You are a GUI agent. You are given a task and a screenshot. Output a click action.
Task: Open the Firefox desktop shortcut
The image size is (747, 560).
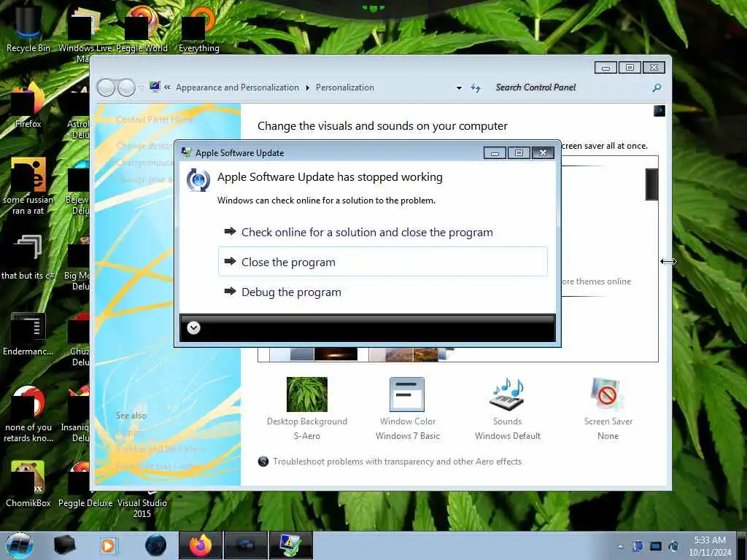click(28, 106)
